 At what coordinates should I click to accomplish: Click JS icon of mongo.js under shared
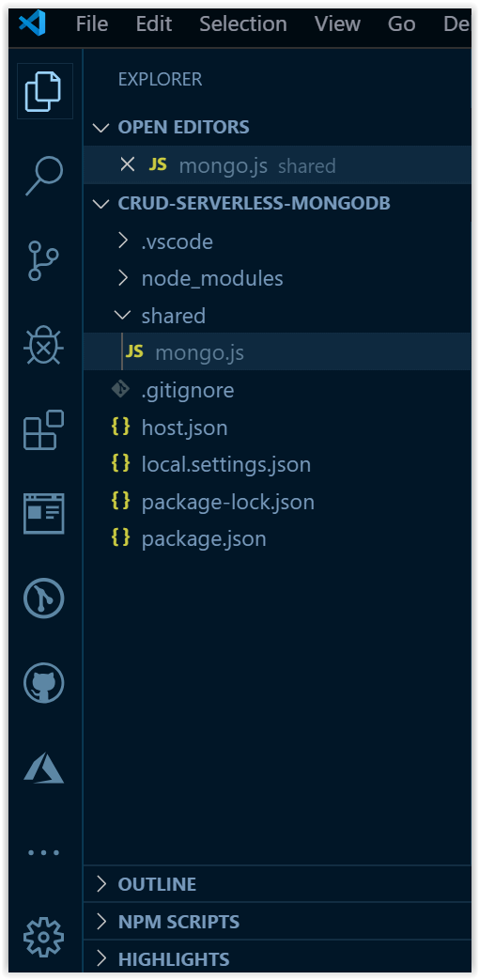coord(134,351)
